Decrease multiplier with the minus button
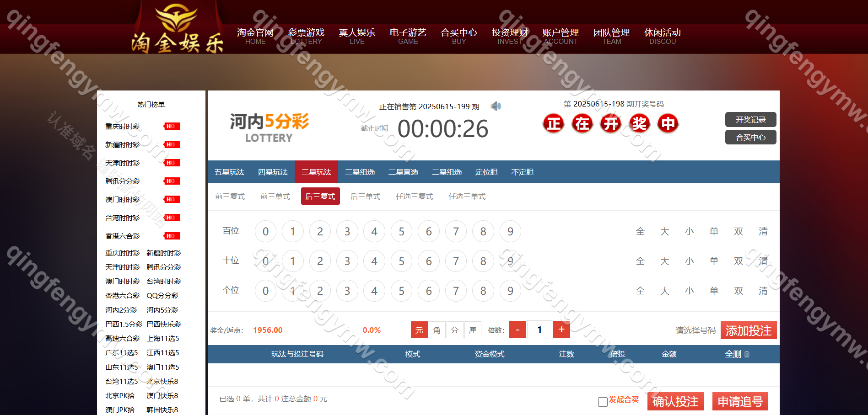868x415 pixels. pyautogui.click(x=518, y=330)
